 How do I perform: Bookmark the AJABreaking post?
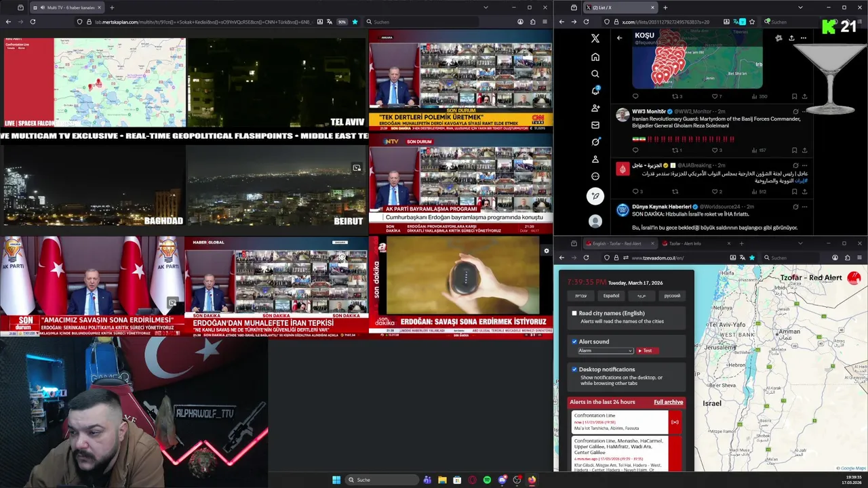(x=795, y=191)
